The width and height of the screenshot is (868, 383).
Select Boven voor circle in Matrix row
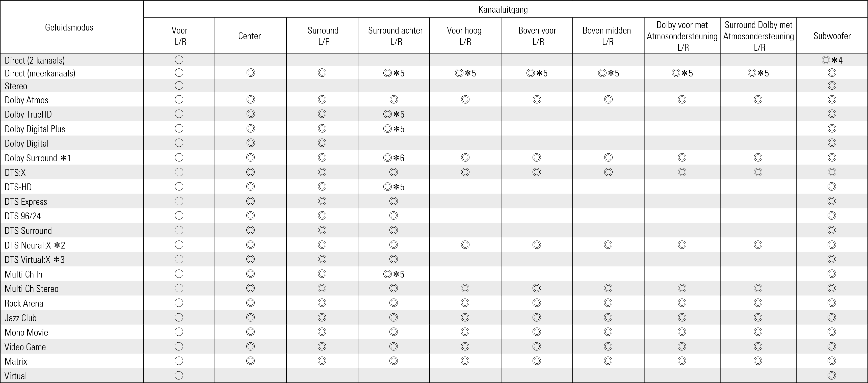pos(536,361)
